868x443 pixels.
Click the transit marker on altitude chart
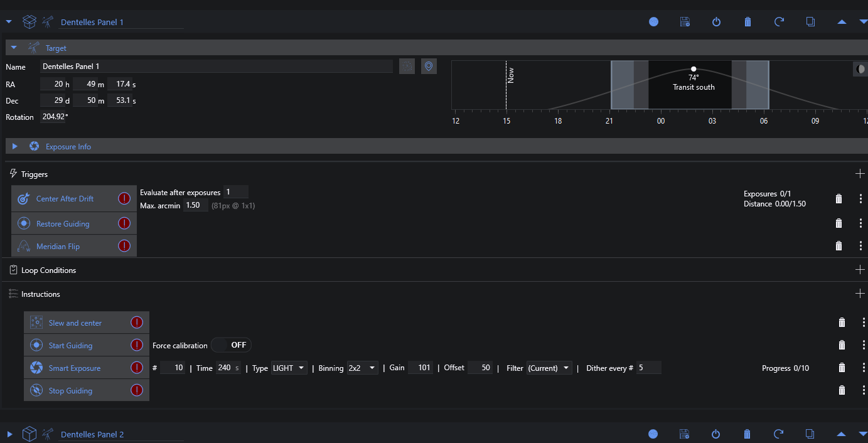pyautogui.click(x=694, y=69)
